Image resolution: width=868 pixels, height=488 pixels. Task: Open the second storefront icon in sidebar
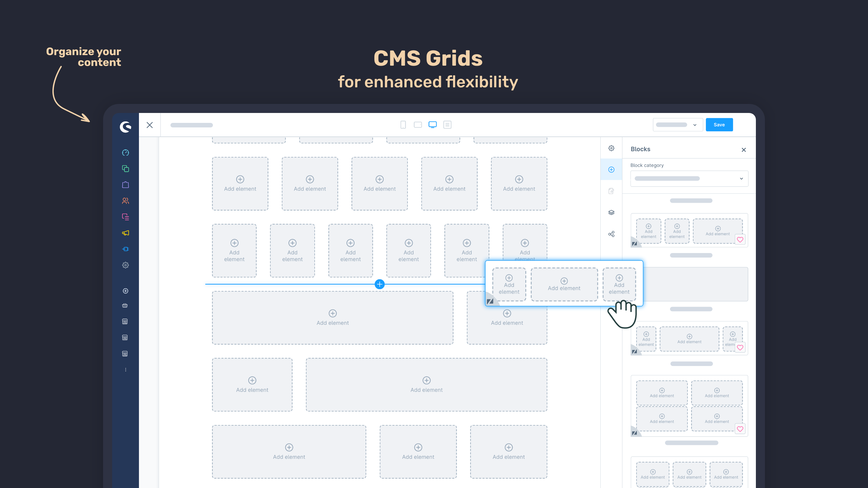(125, 338)
